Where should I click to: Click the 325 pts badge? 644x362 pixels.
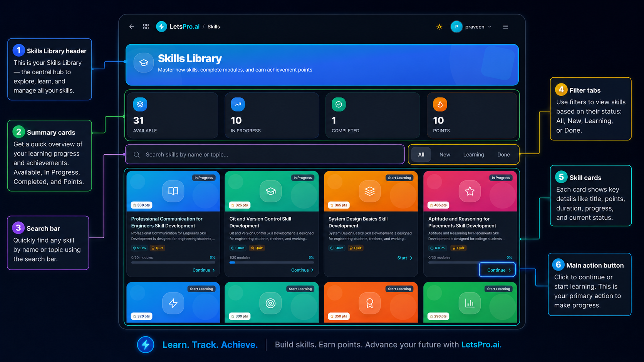coord(240,205)
